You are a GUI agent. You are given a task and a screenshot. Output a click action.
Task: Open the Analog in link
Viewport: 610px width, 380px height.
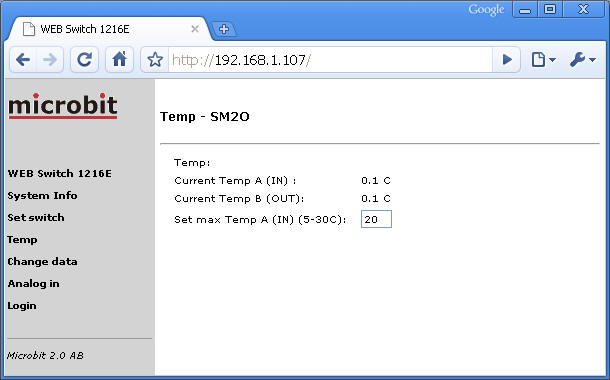[33, 284]
